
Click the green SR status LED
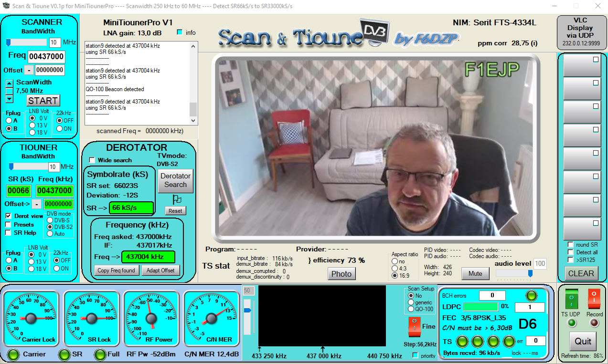click(x=64, y=354)
